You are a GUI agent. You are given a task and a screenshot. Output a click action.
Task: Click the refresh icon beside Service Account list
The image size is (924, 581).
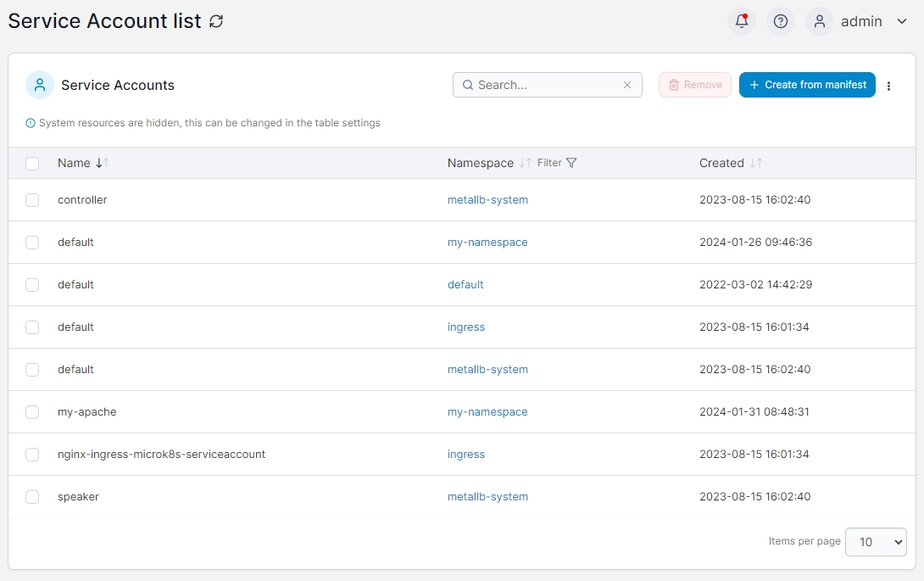216,21
